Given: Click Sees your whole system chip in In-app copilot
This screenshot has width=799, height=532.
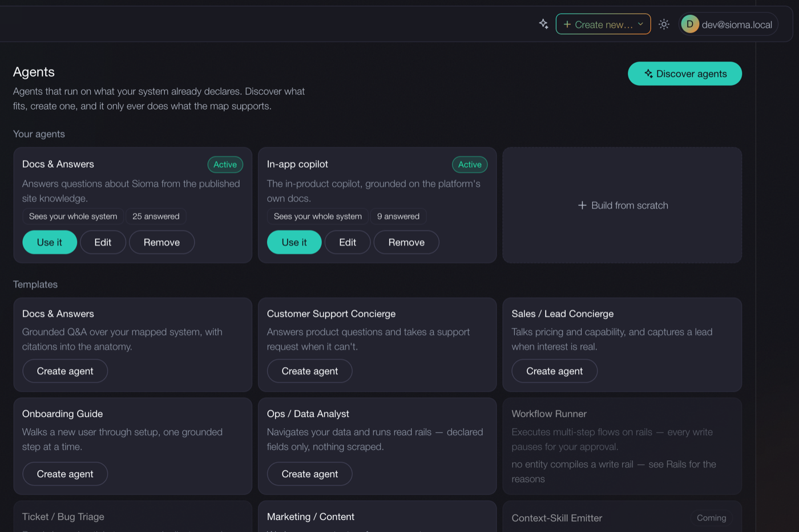Looking at the screenshot, I should coord(318,216).
